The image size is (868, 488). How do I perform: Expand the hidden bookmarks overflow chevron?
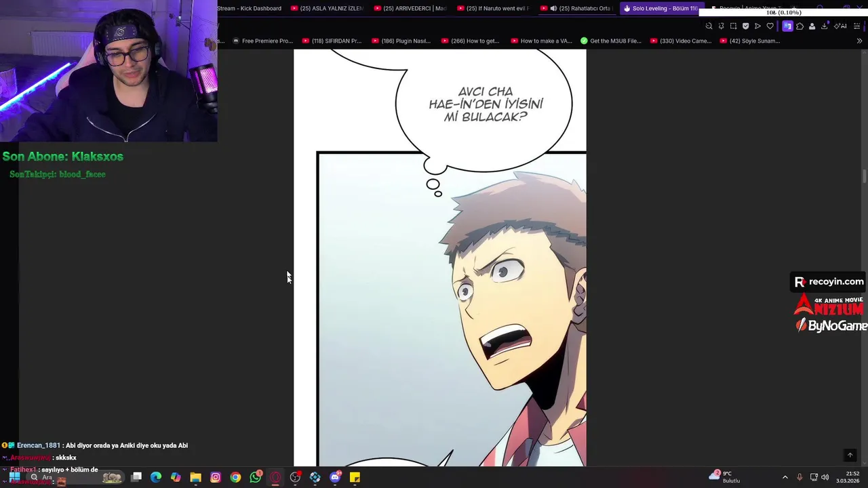[x=859, y=41]
